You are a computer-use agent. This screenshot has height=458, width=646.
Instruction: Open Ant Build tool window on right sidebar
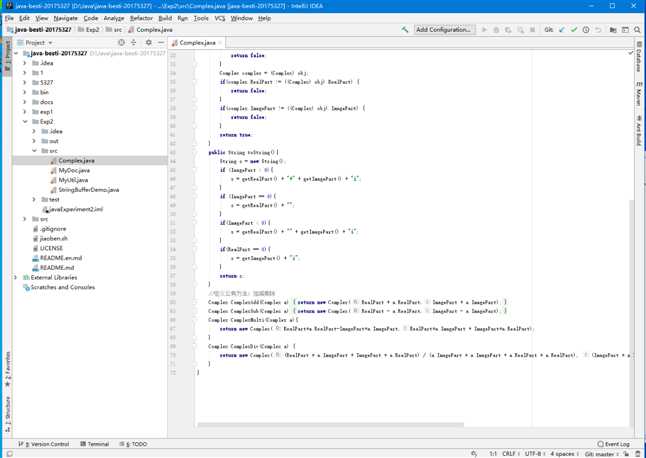(x=639, y=131)
